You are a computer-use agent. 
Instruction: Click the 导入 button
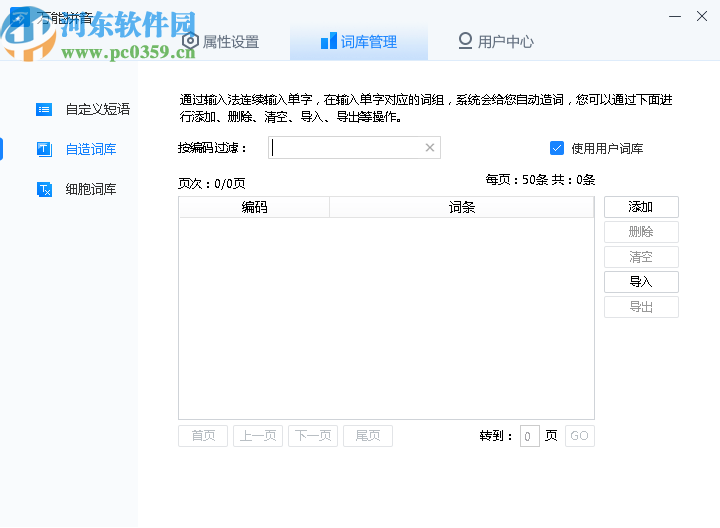(x=641, y=282)
